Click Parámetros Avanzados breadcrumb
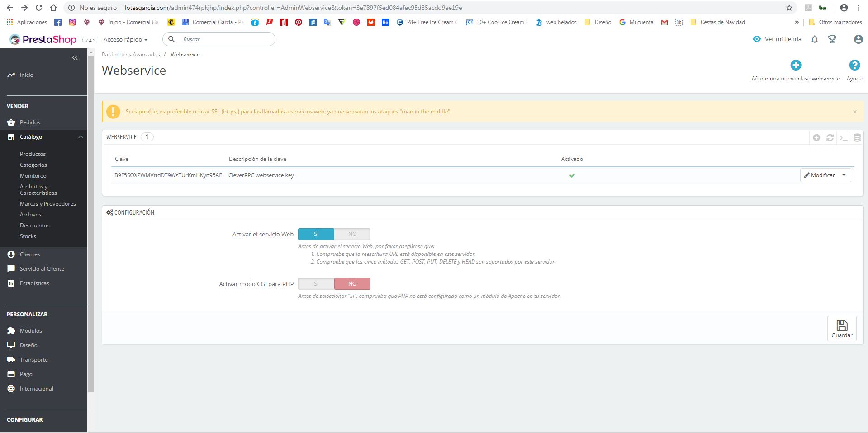 click(x=131, y=55)
